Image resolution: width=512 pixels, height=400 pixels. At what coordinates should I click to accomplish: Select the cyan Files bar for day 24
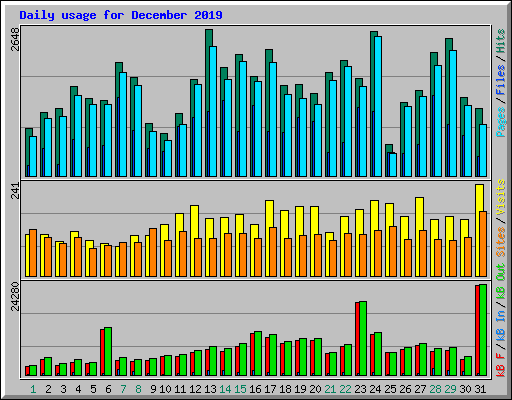click(x=378, y=106)
